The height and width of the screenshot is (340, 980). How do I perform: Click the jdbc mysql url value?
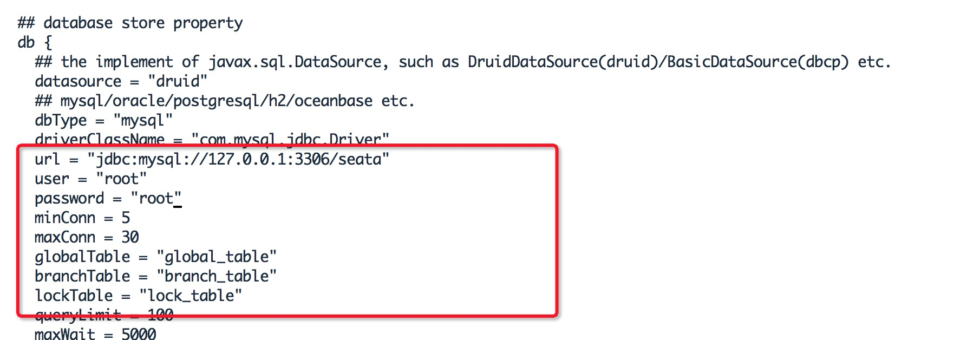tap(238, 159)
